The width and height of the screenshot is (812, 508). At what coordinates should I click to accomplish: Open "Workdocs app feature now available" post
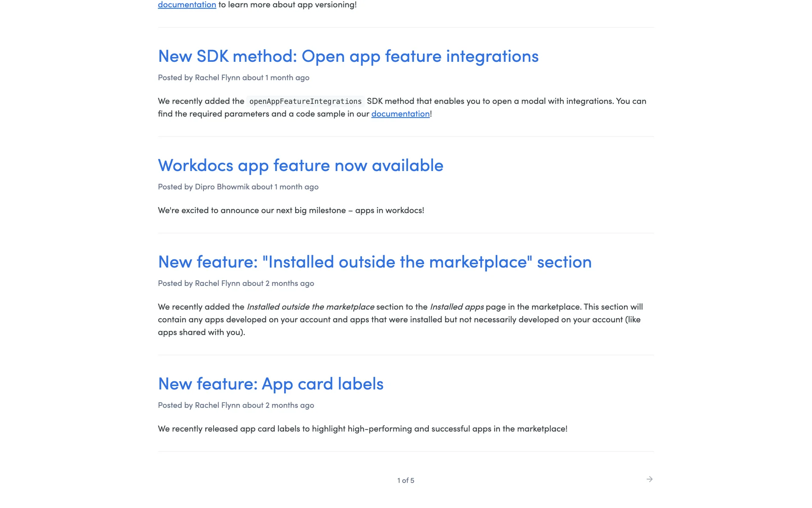click(300, 166)
